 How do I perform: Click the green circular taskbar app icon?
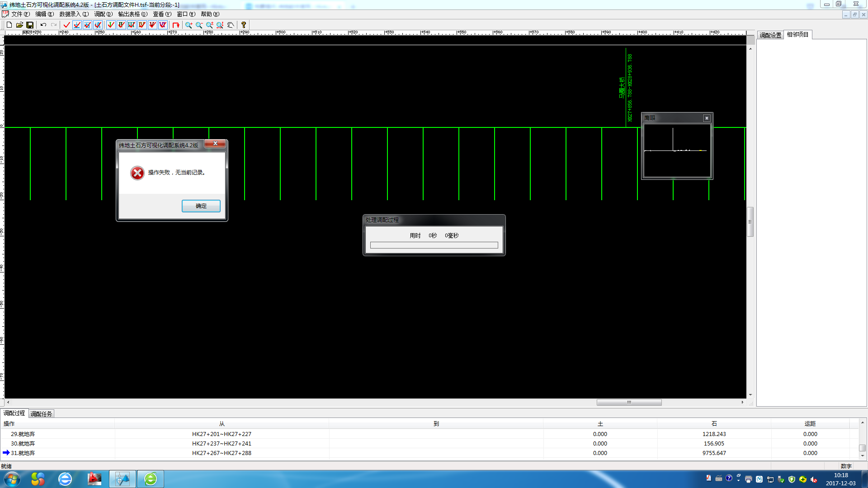pyautogui.click(x=151, y=479)
